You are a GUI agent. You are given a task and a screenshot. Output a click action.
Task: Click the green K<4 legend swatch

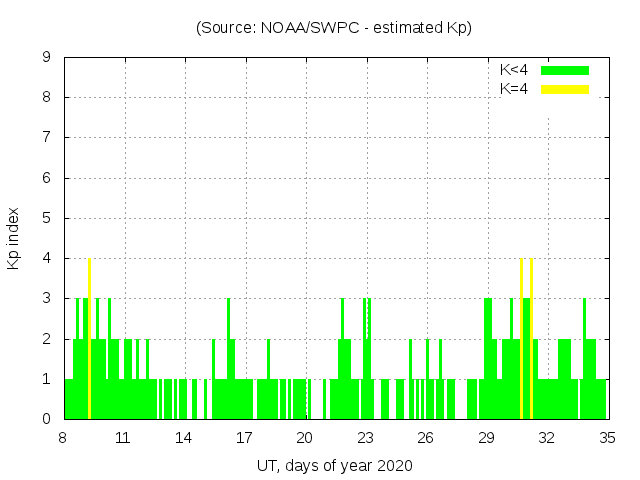pos(565,70)
